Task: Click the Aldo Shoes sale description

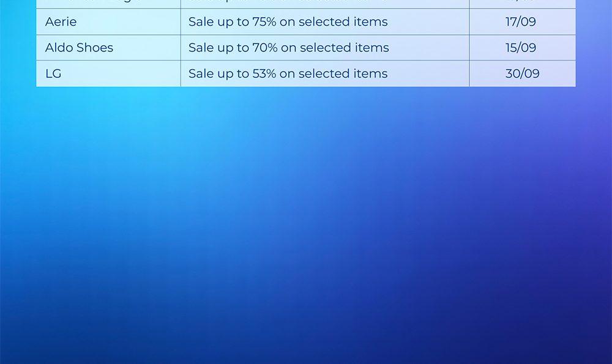Action: click(x=288, y=48)
